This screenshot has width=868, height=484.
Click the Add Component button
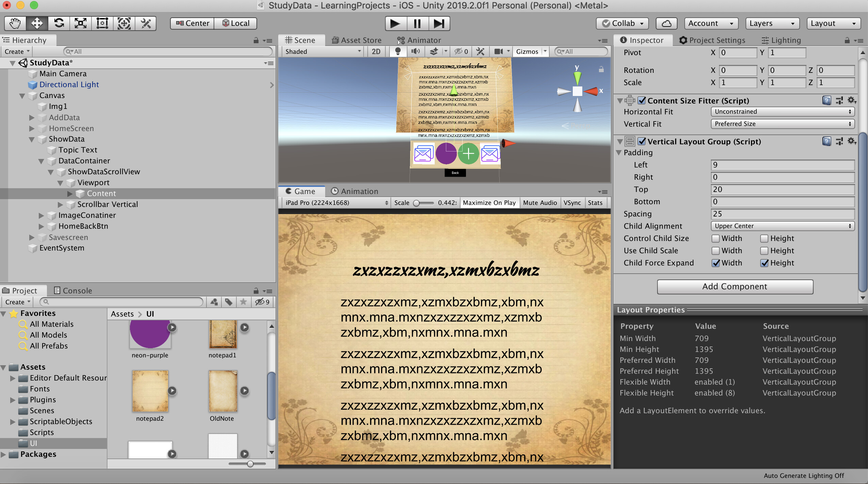click(x=734, y=286)
